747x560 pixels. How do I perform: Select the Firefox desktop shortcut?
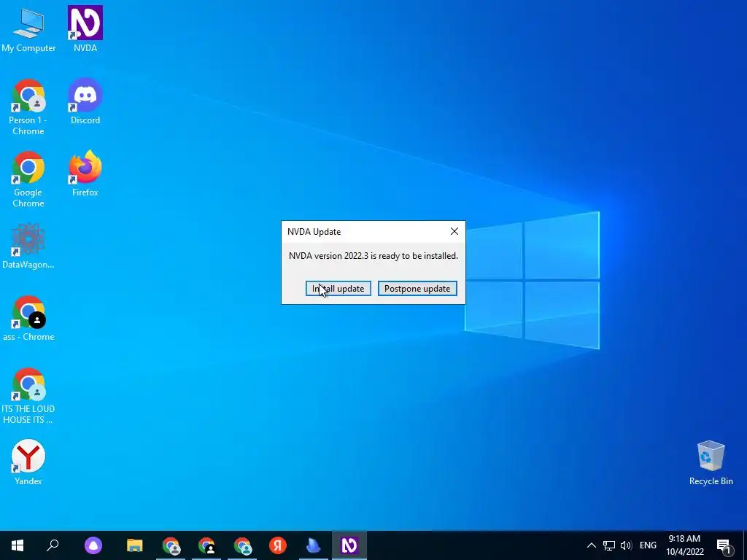(x=85, y=174)
